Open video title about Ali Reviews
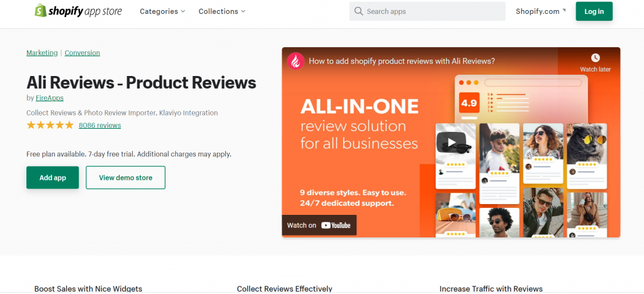Viewport: 644px width, 294px height. 402,61
